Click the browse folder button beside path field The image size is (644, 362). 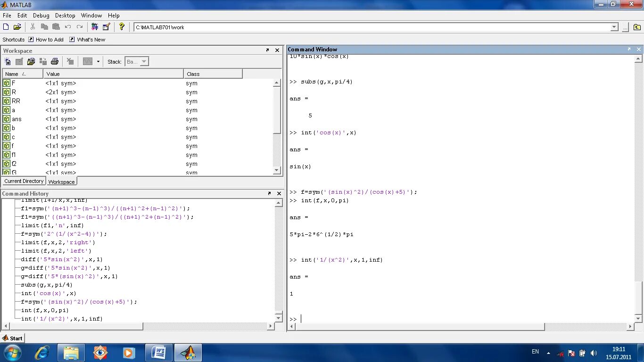[x=625, y=27]
